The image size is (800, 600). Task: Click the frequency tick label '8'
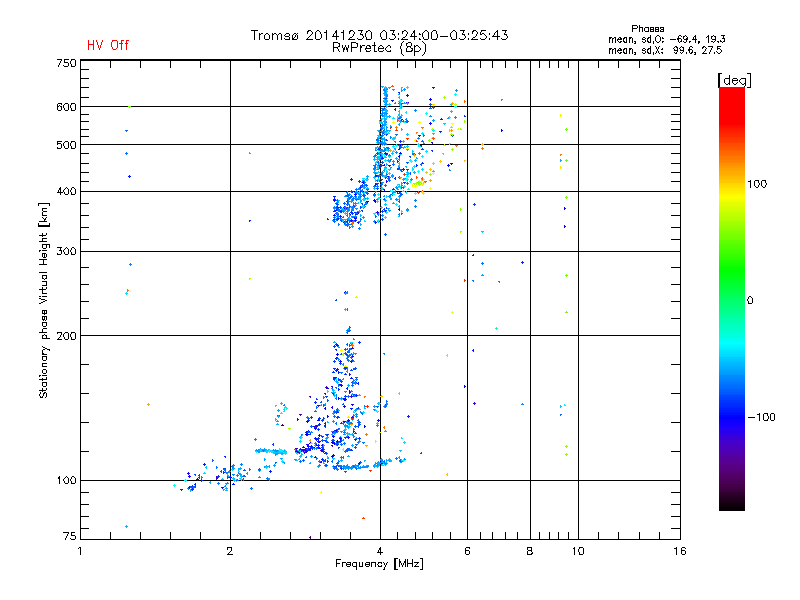(530, 551)
